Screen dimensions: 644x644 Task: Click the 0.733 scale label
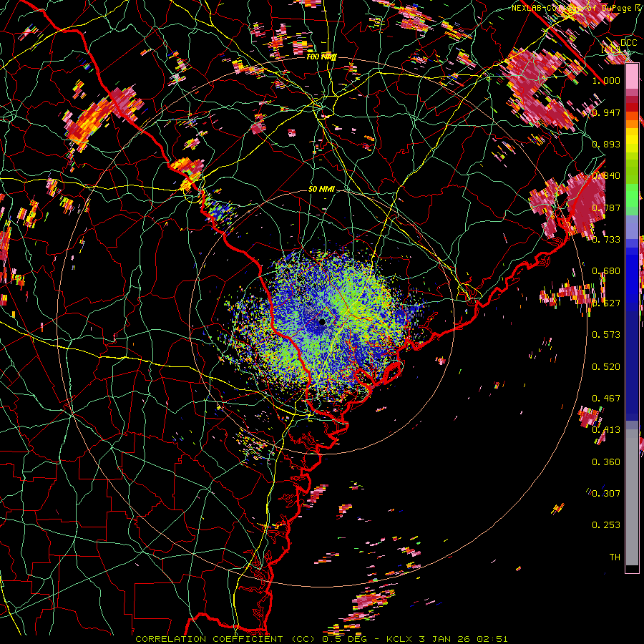(606, 240)
